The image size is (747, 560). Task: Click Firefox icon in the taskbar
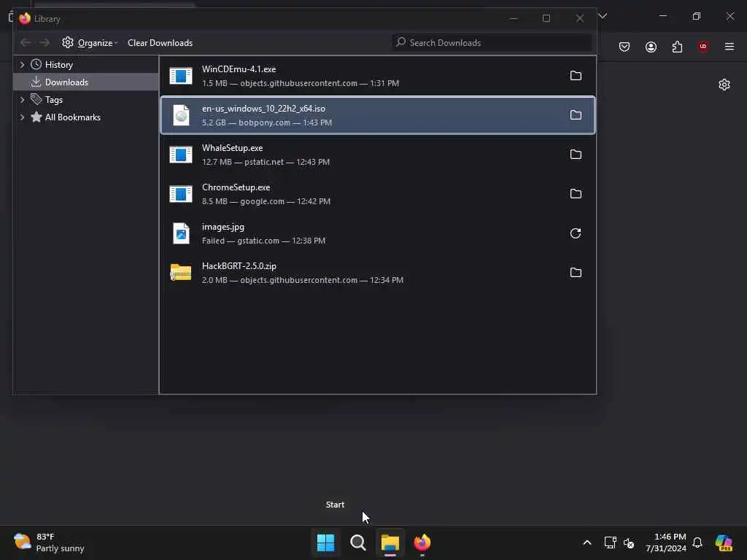tap(422, 542)
